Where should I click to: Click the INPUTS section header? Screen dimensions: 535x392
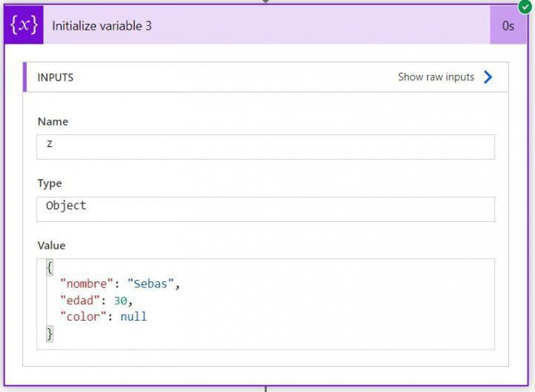point(55,77)
